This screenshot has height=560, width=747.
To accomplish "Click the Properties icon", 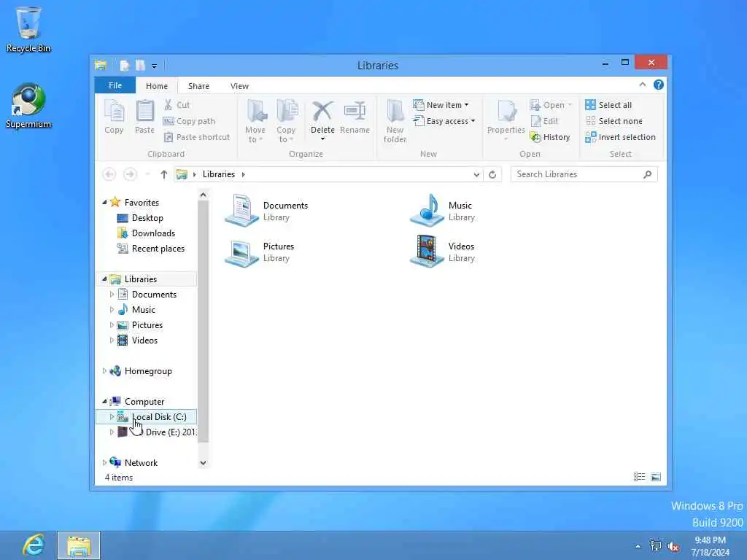I will (506, 112).
